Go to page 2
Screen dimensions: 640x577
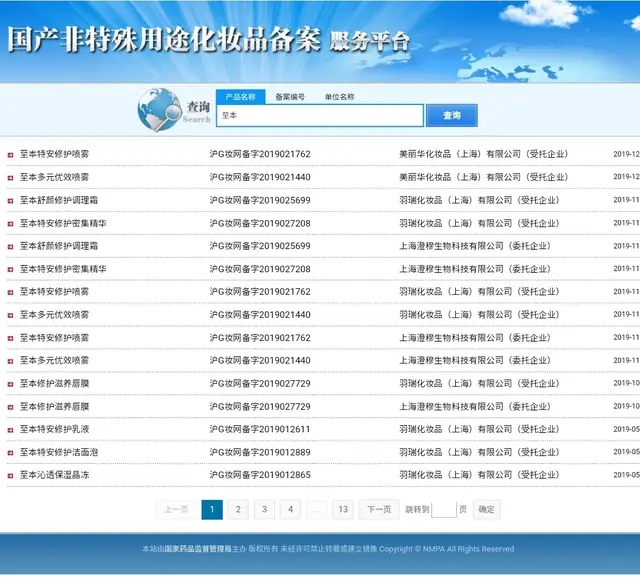(238, 509)
